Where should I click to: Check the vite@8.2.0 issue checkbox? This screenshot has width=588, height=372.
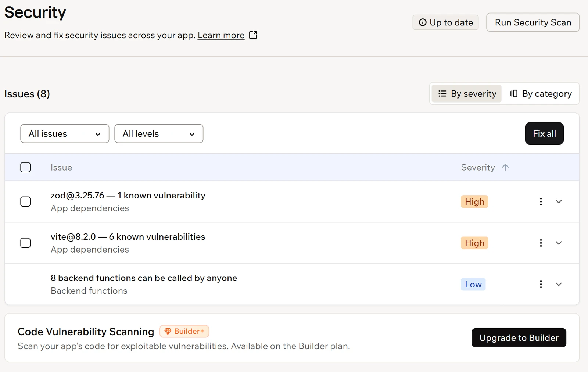click(x=25, y=243)
